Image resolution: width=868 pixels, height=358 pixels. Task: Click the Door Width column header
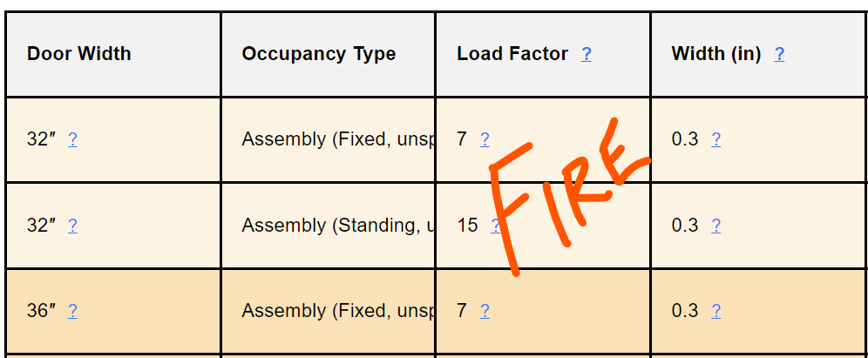click(x=79, y=54)
